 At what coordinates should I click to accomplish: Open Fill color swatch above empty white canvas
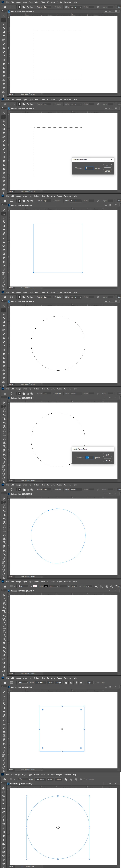(35, 586)
